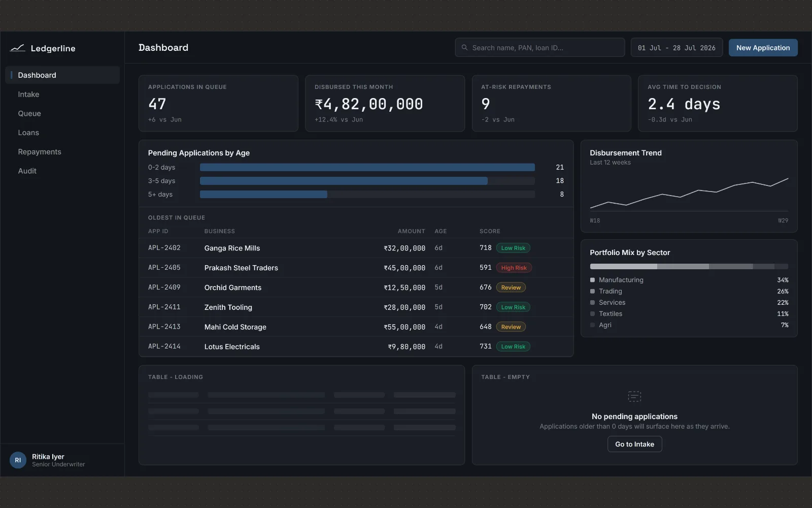Click the Ledgerline logo icon
The image size is (812, 508).
(17, 48)
